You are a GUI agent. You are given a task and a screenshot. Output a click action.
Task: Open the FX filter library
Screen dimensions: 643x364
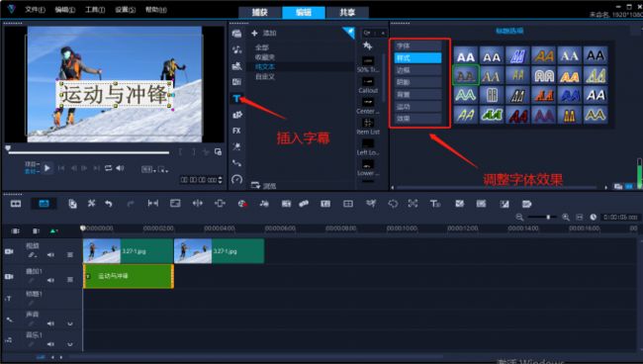click(236, 131)
